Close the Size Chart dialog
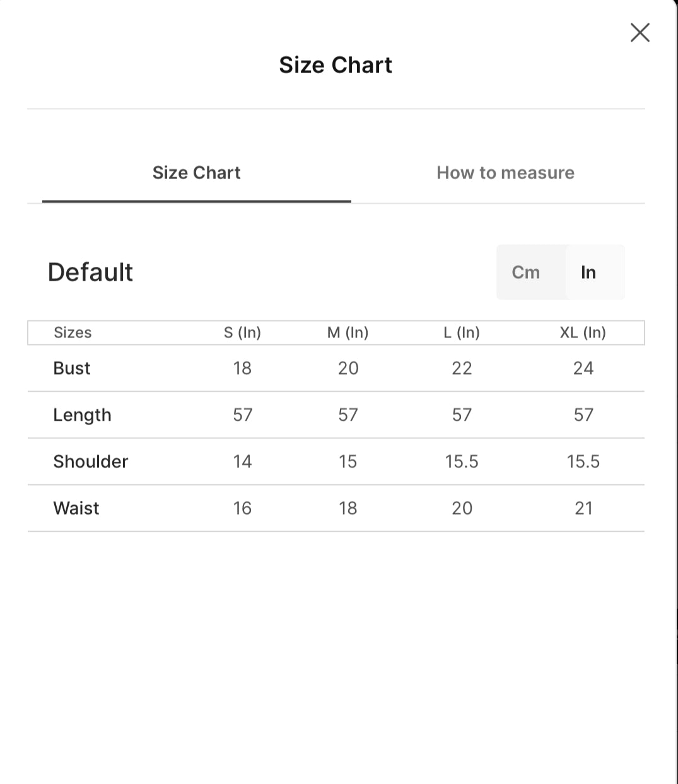Screen dimensions: 678x784 click(640, 33)
